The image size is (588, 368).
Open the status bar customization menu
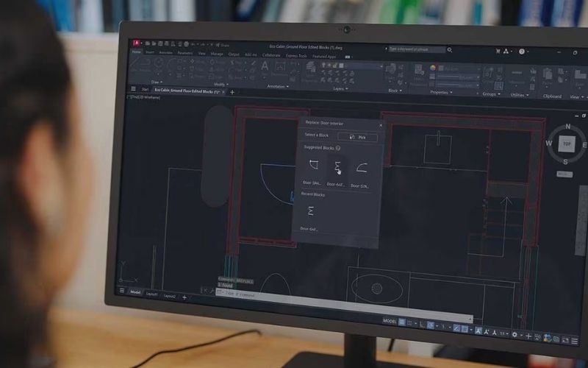(575, 341)
